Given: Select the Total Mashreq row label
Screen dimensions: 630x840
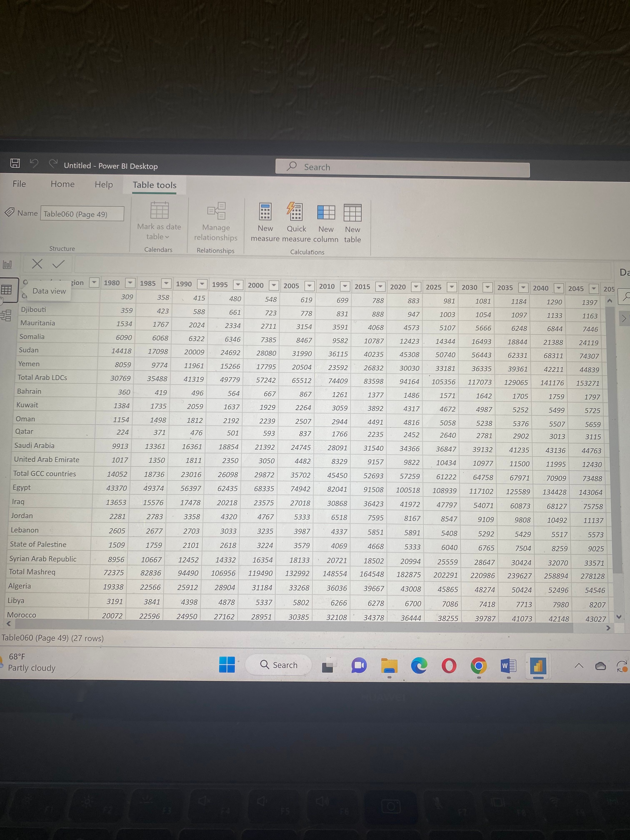Looking at the screenshot, I should (32, 571).
